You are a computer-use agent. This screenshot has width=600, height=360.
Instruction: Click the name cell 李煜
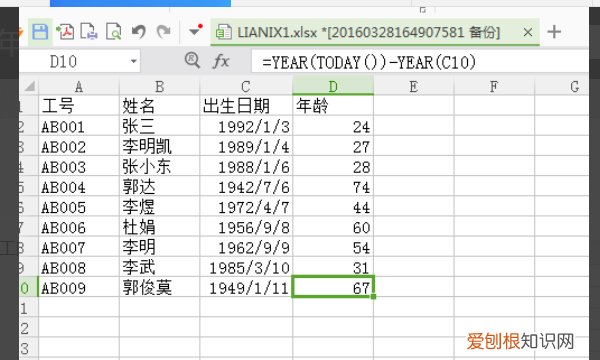[160, 207]
